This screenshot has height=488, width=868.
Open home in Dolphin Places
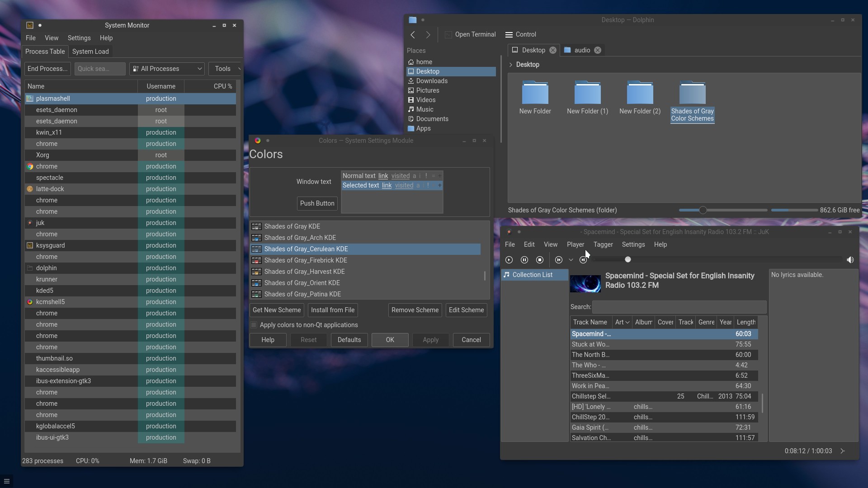point(451,62)
